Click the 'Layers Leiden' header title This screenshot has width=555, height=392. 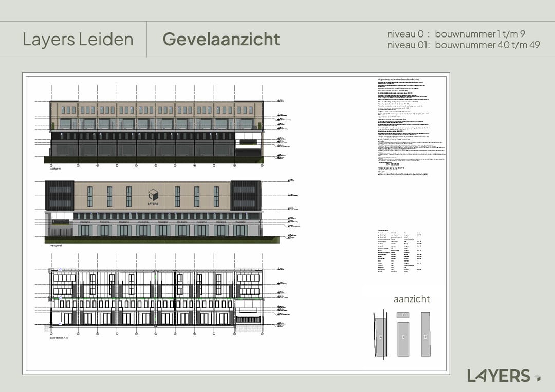78,39
